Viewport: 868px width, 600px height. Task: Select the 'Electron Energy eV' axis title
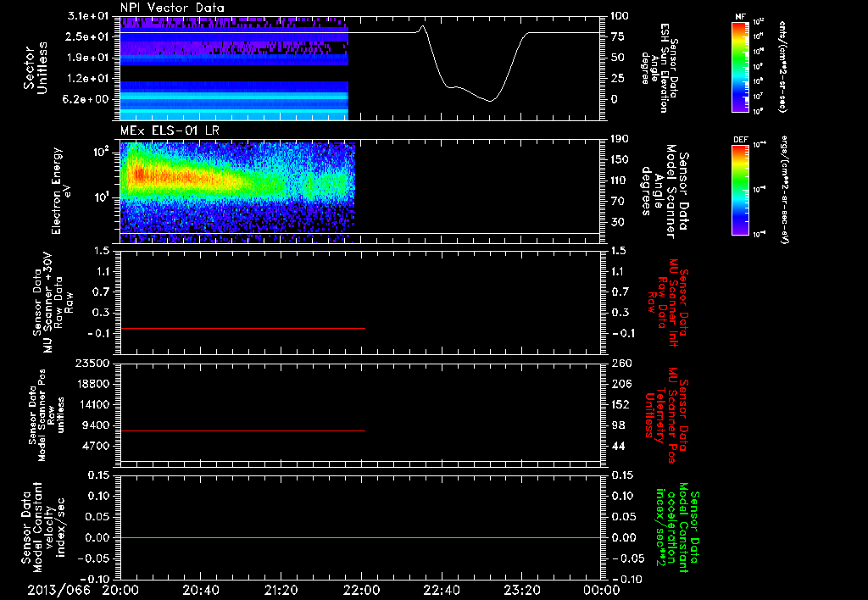coord(60,191)
